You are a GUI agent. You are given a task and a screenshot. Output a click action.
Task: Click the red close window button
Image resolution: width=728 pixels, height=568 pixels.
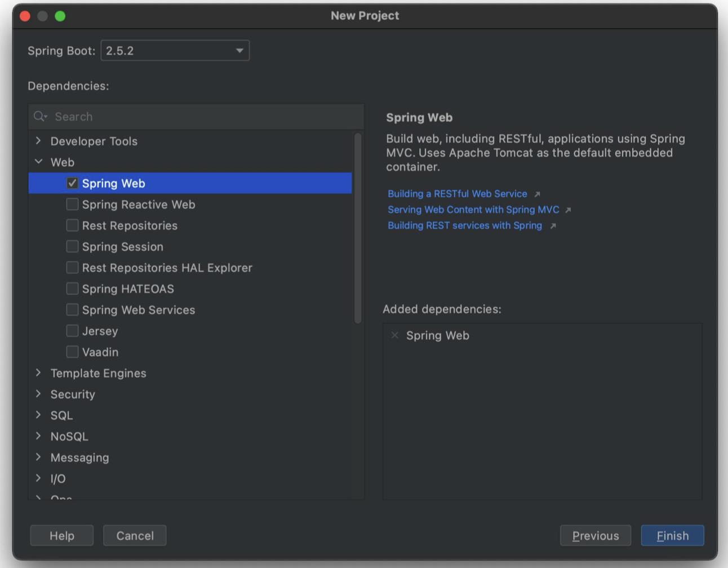tap(25, 16)
